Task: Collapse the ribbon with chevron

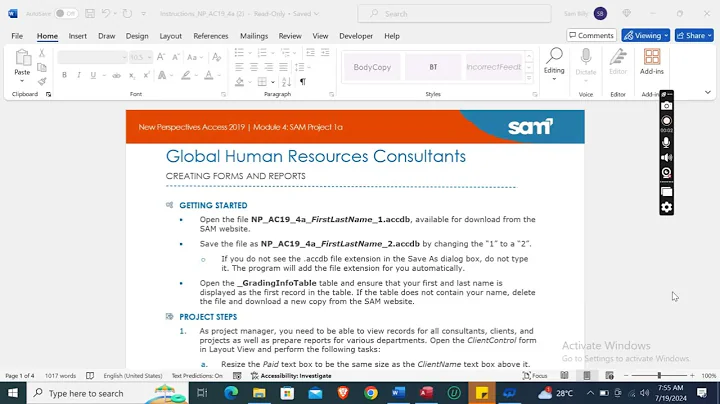Action: point(708,92)
